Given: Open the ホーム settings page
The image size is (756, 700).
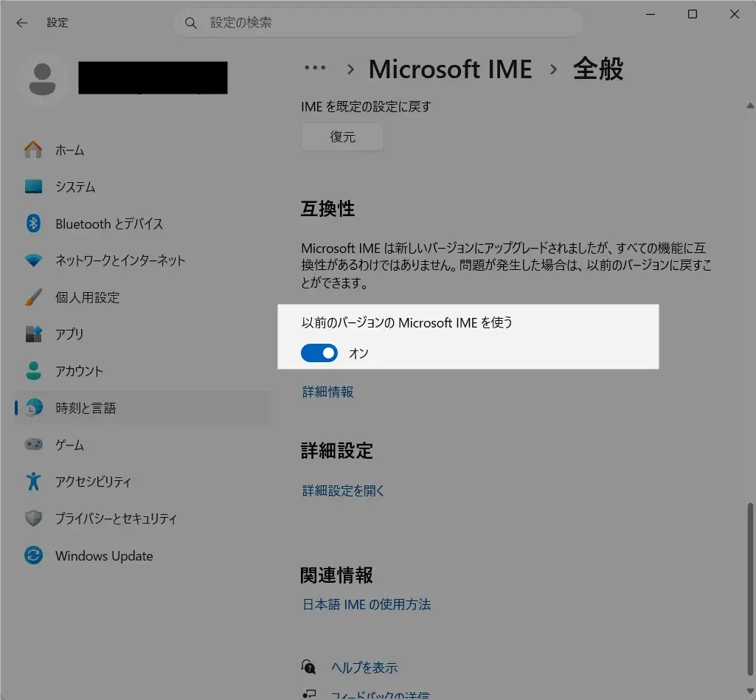Looking at the screenshot, I should pyautogui.click(x=143, y=150).
